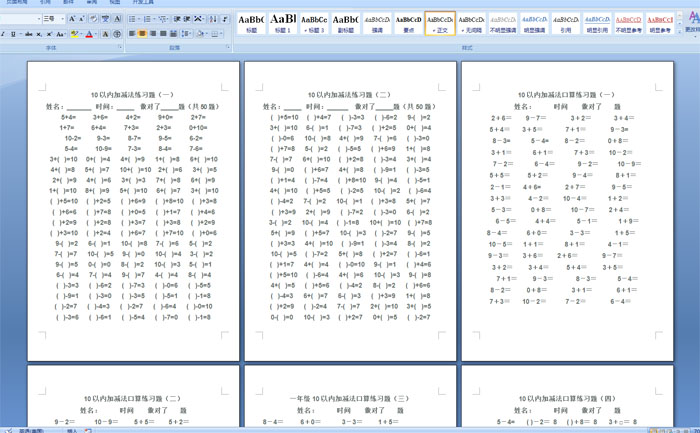This screenshot has width=700, height=433.
Task: Click the Borders icon
Action: (215, 34)
